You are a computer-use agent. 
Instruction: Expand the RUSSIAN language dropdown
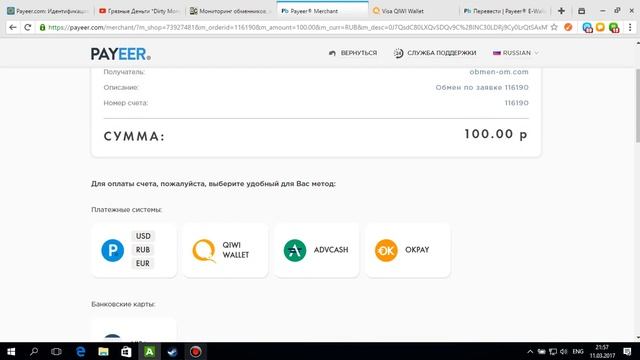[x=516, y=53]
